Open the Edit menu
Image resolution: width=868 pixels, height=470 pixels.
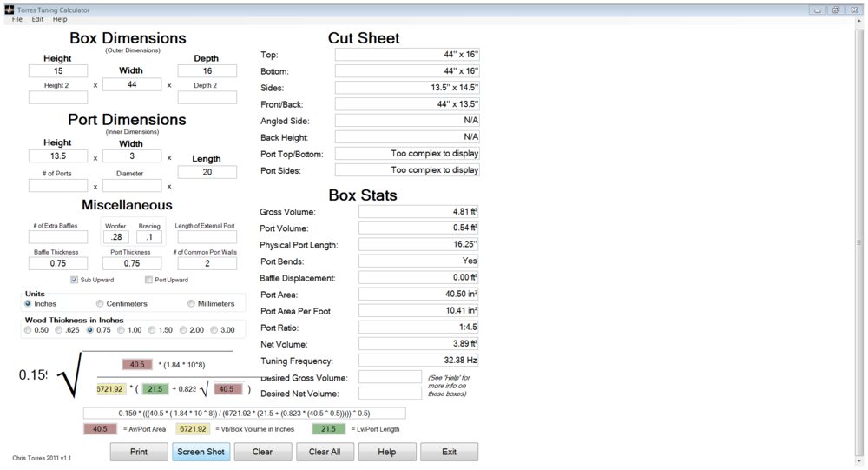coord(37,19)
